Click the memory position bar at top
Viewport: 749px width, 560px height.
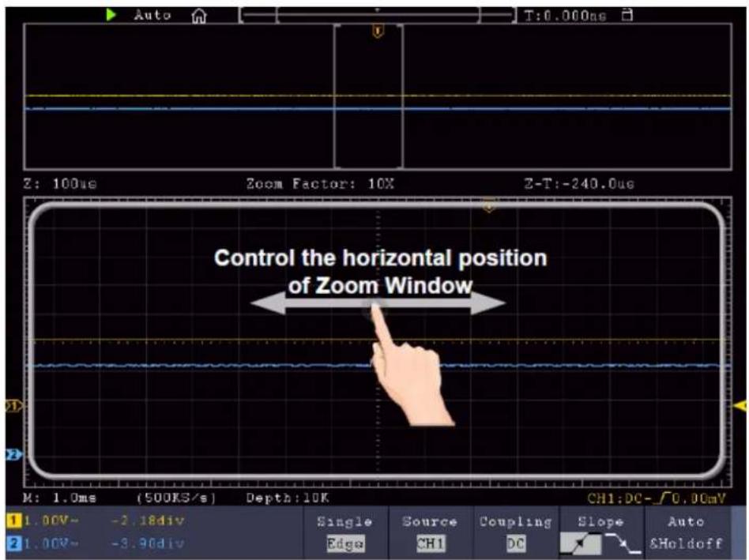[x=378, y=15]
